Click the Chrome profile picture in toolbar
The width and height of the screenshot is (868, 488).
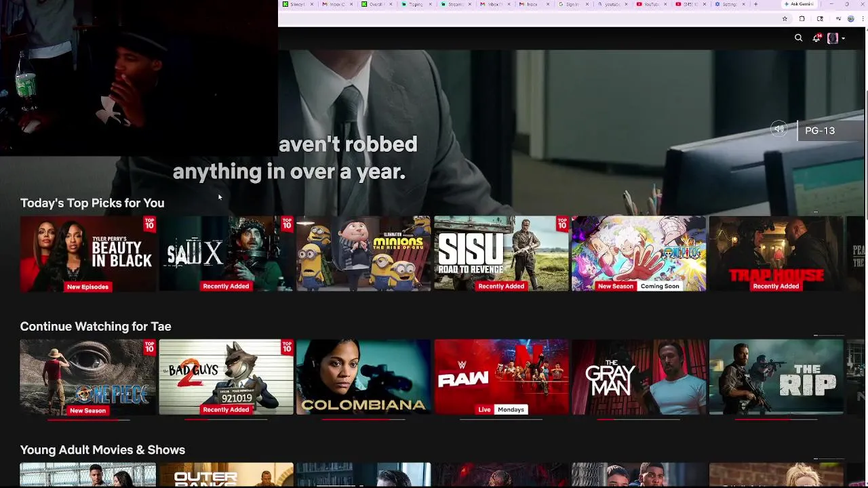pyautogui.click(x=850, y=19)
